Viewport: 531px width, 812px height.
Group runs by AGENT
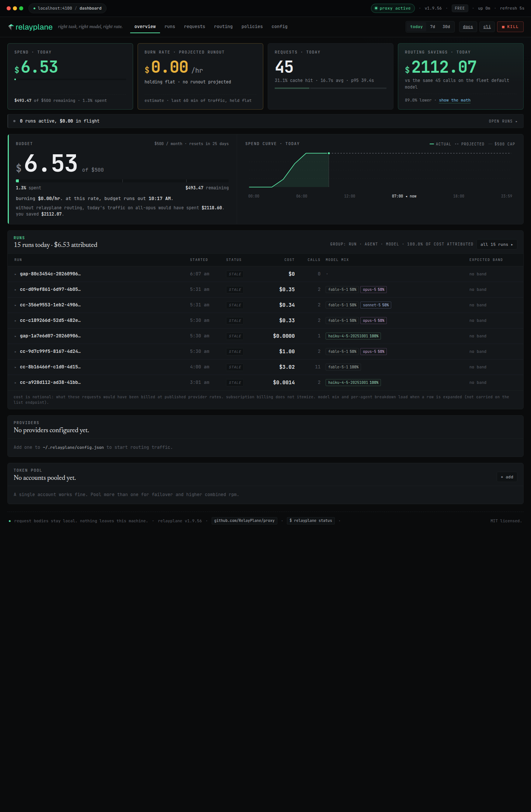[371, 244]
